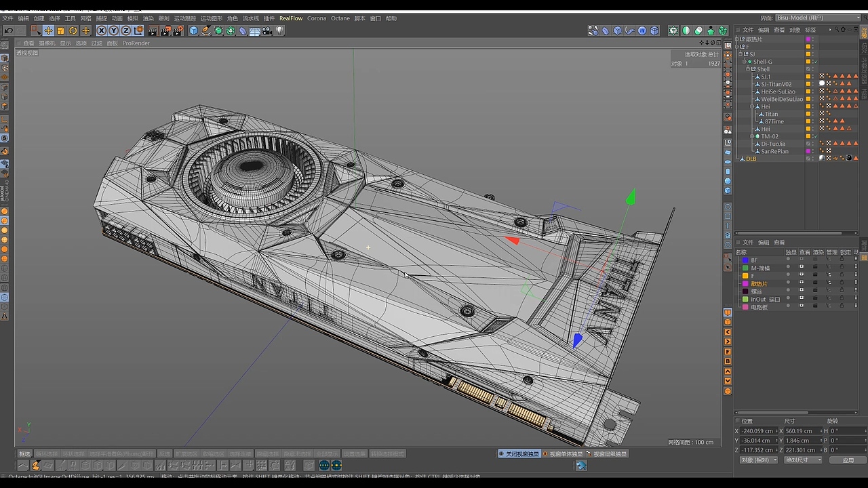Expand the TM-02 tree node

[752, 136]
